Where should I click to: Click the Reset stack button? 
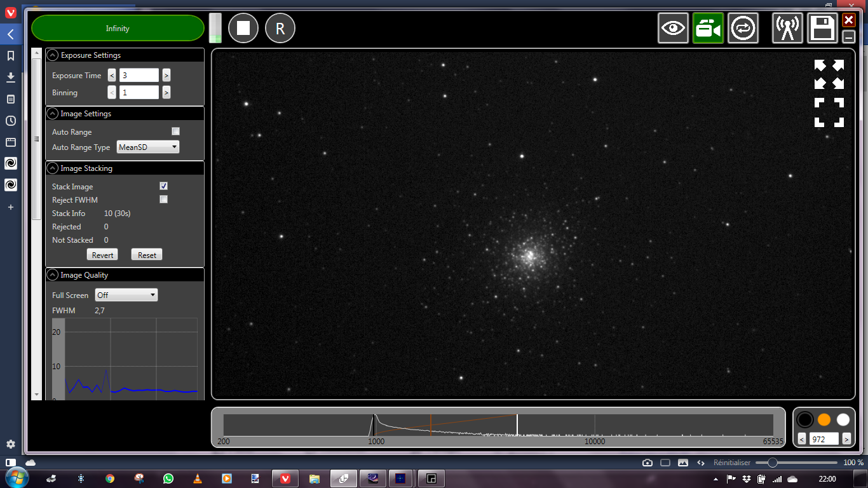147,255
